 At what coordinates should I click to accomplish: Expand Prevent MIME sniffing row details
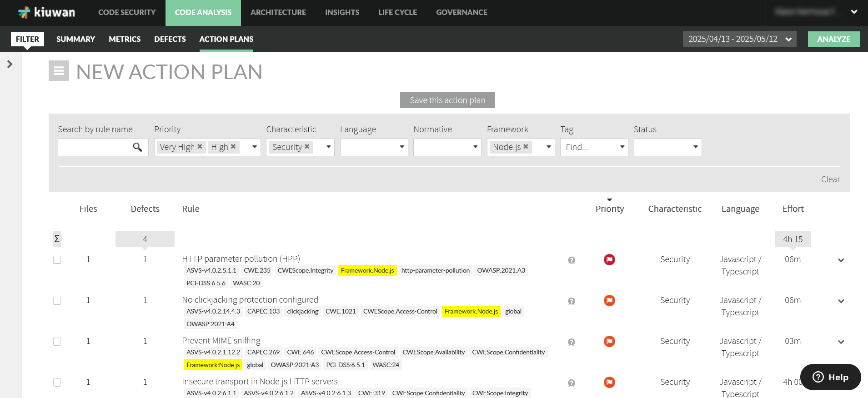841,342
